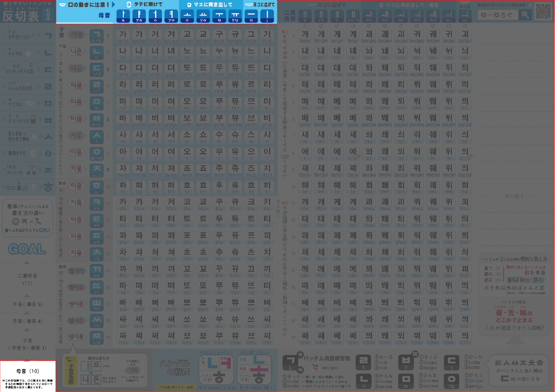Image resolution: width=555 pixels, height=392 pixels.
Task: Click the 書体(フォント)による書き方の違い box
Action: tap(28, 218)
